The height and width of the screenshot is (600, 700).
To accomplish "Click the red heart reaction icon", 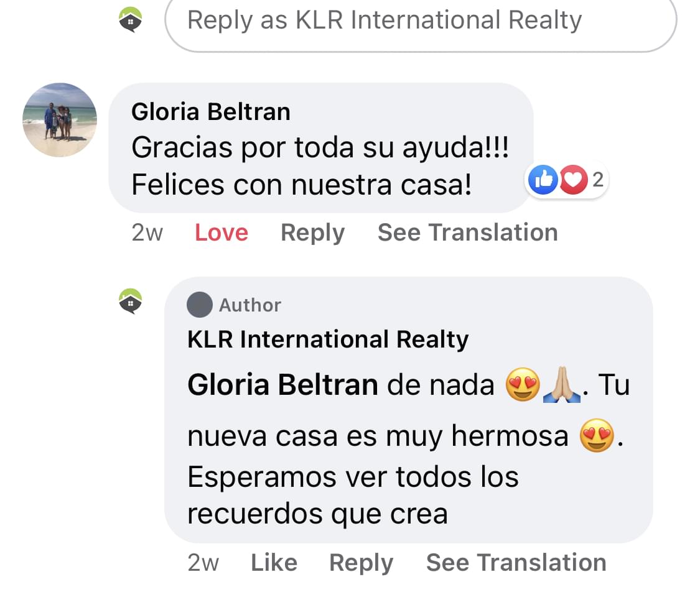I will tap(574, 180).
